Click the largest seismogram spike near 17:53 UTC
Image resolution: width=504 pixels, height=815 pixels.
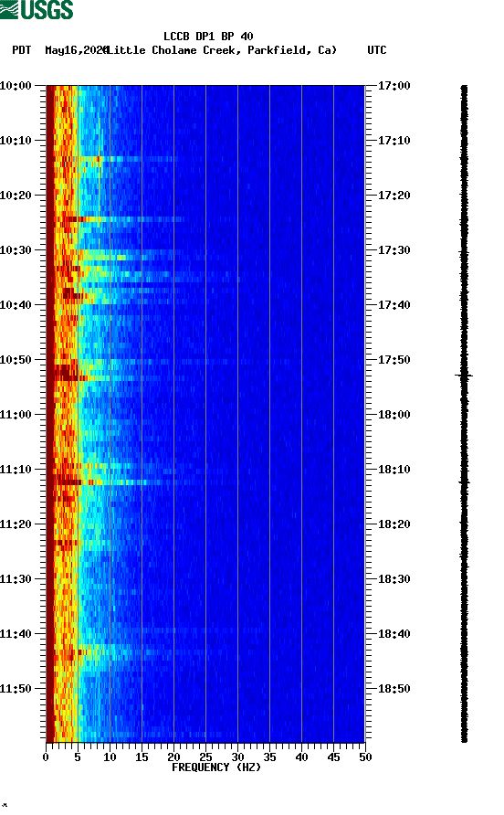click(x=464, y=376)
